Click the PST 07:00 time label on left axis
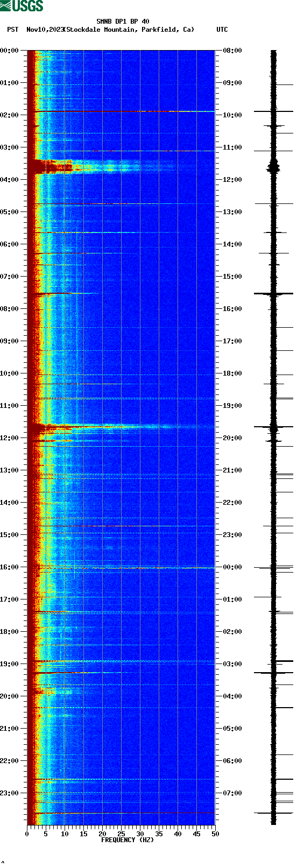 (10, 277)
